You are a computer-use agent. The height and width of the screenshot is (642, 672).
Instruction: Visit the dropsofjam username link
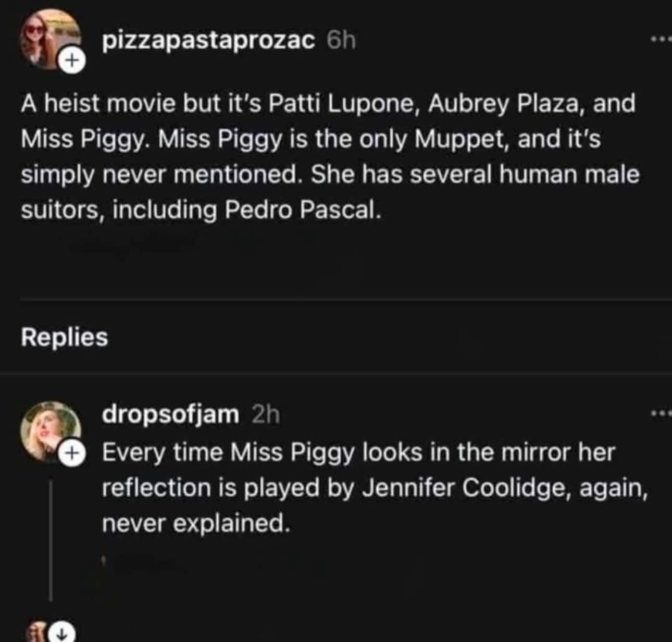coord(170,414)
